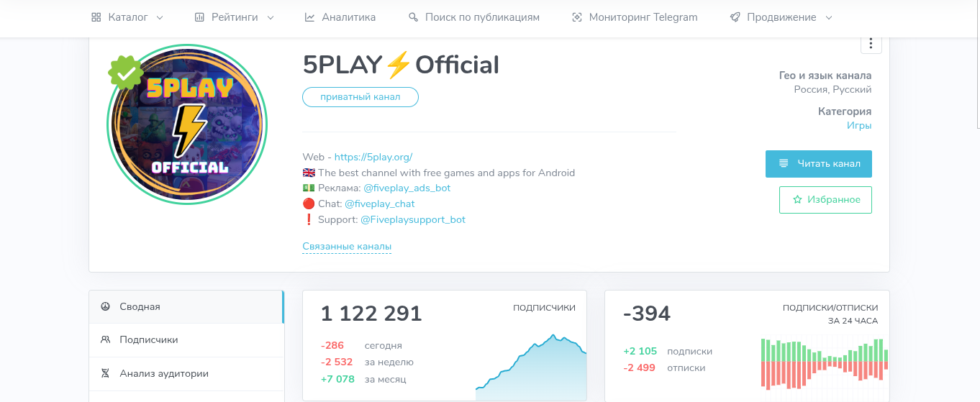This screenshot has width=980, height=402.
Task: Click the -2 499 отписки value
Action: pos(640,367)
